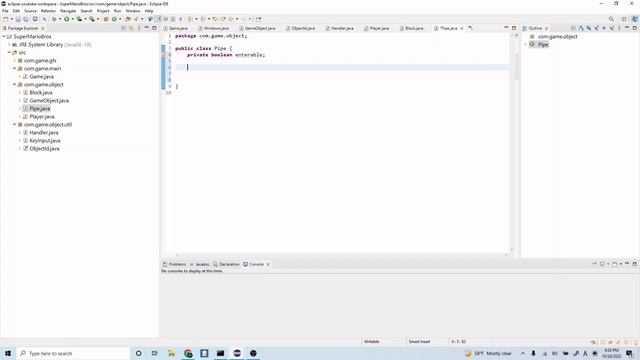This screenshot has width=640, height=360.
Task: Toggle Hide Fields in Outline toolbar
Action: click(x=589, y=28)
